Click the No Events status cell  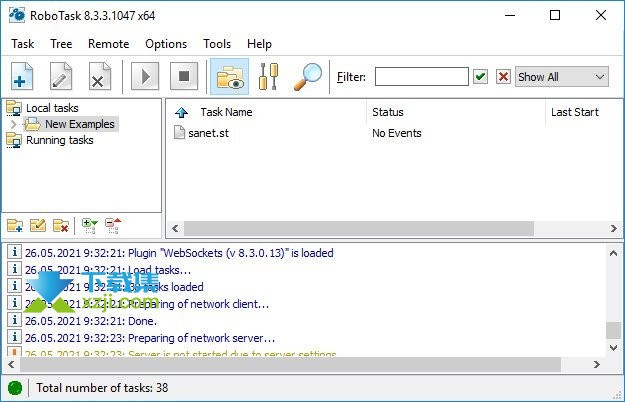(397, 133)
